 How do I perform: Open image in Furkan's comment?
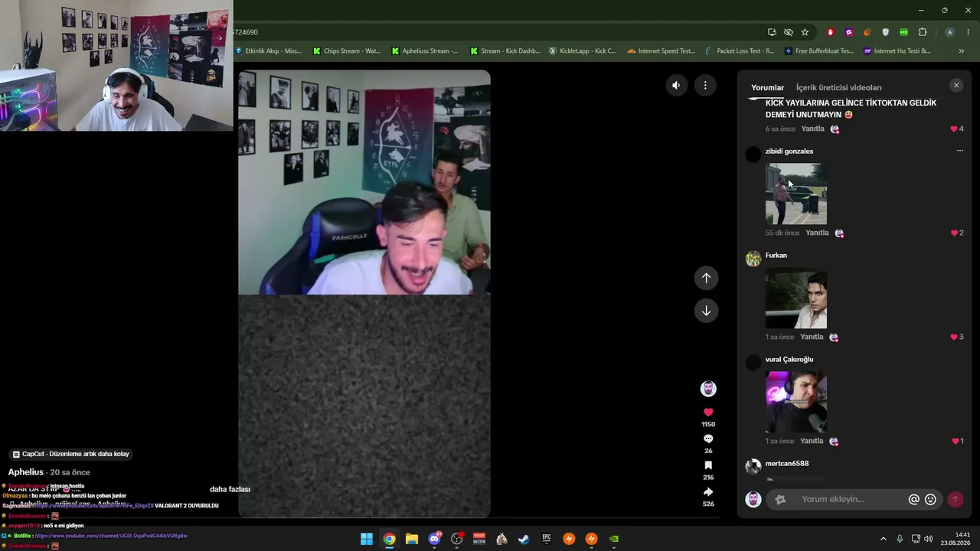point(796,298)
